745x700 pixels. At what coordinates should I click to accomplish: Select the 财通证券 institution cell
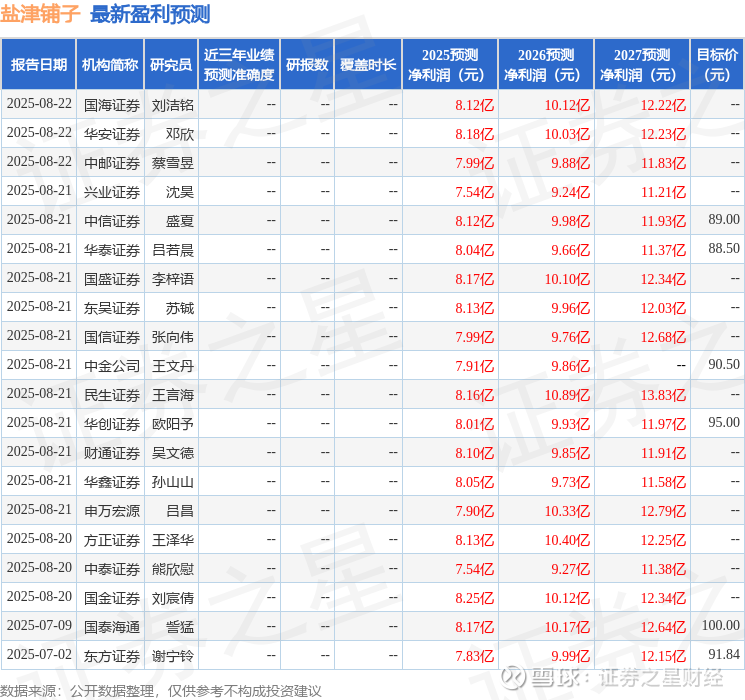click(x=112, y=453)
